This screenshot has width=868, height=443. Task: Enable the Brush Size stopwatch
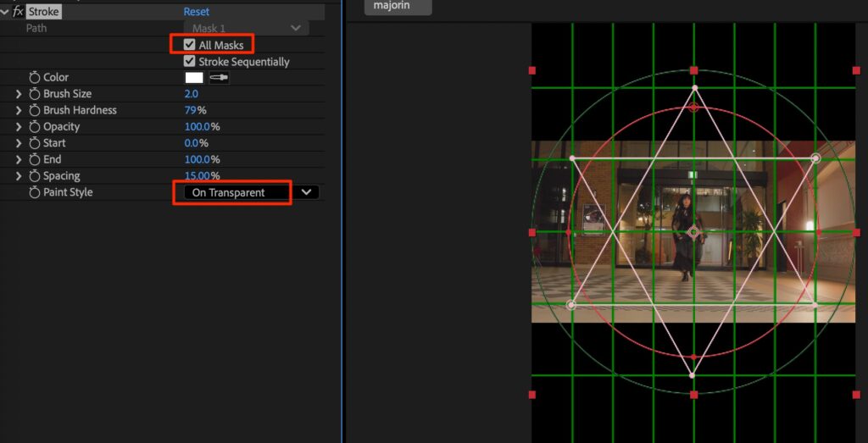[x=35, y=94]
